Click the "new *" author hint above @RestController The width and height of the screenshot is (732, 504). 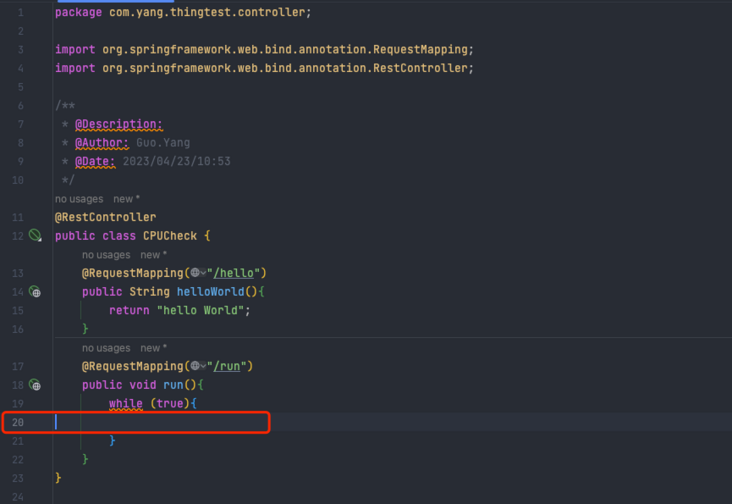pyautogui.click(x=126, y=199)
